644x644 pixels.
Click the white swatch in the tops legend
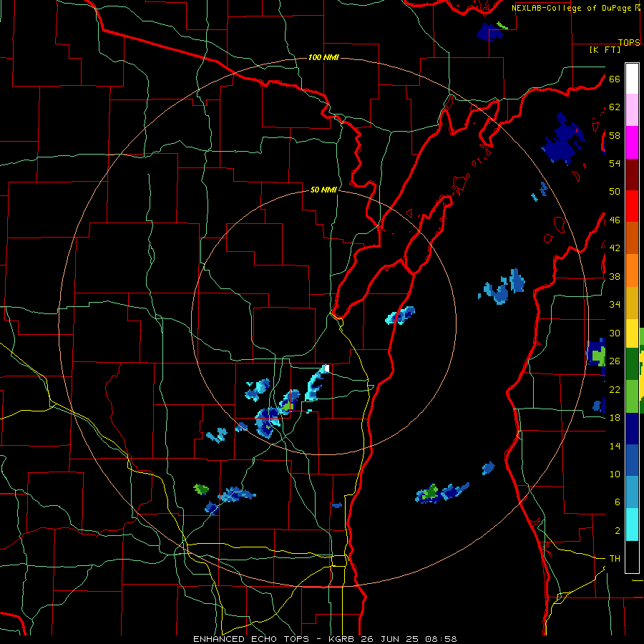632,79
